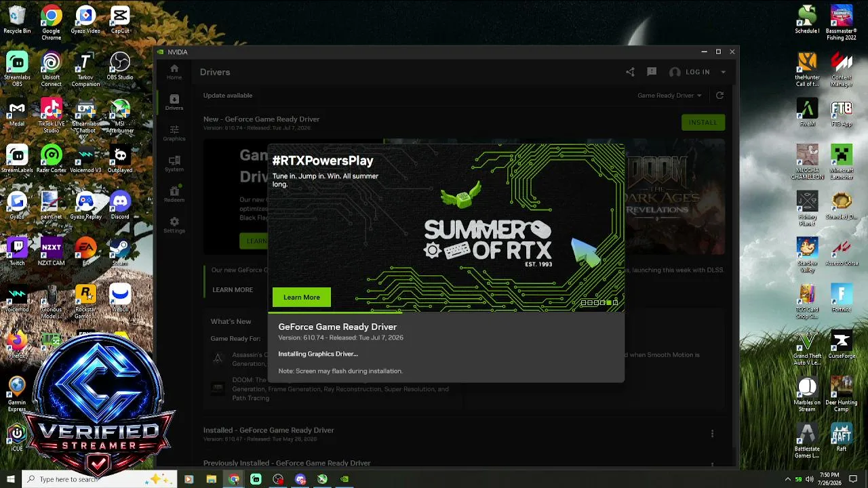Open Razer Cortex desktop shortcut

click(x=52, y=159)
